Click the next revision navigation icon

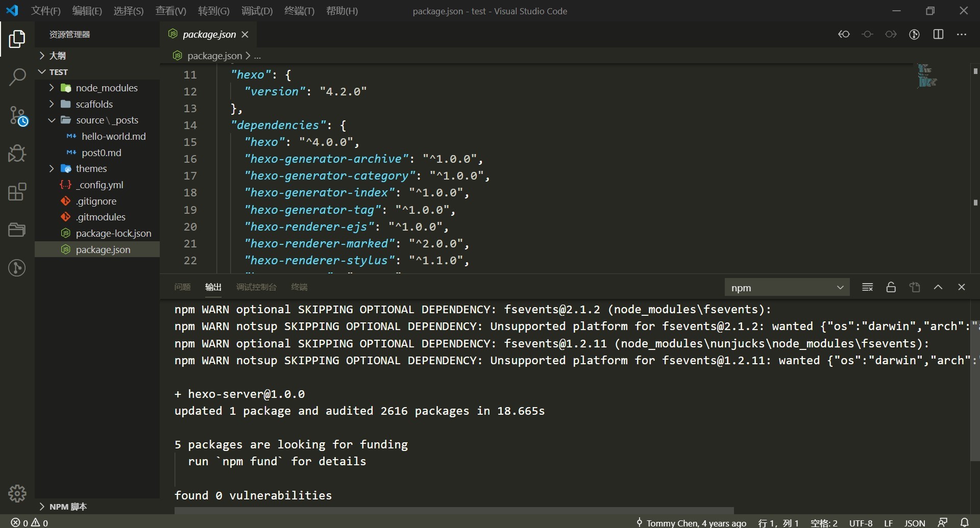tap(891, 34)
